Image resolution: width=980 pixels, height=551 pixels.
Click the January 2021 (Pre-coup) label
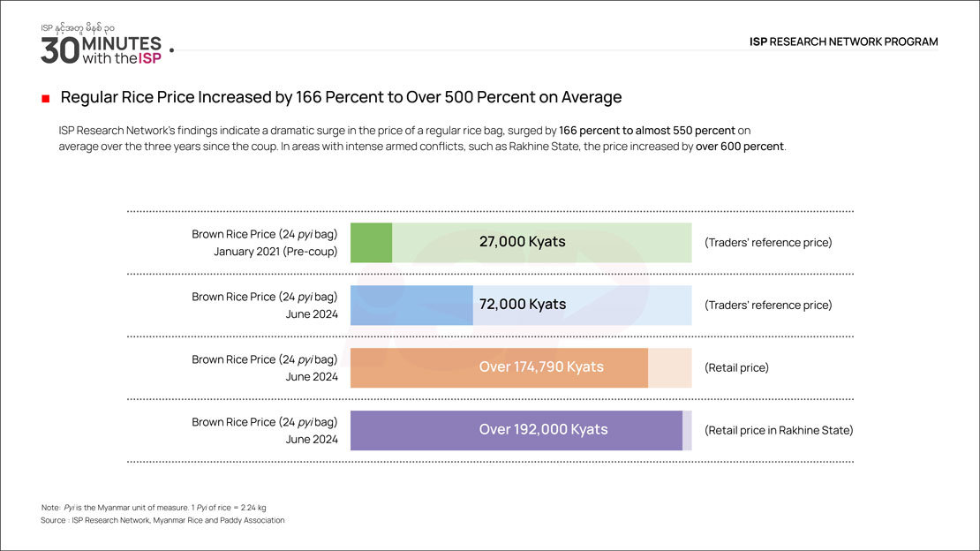click(x=275, y=252)
